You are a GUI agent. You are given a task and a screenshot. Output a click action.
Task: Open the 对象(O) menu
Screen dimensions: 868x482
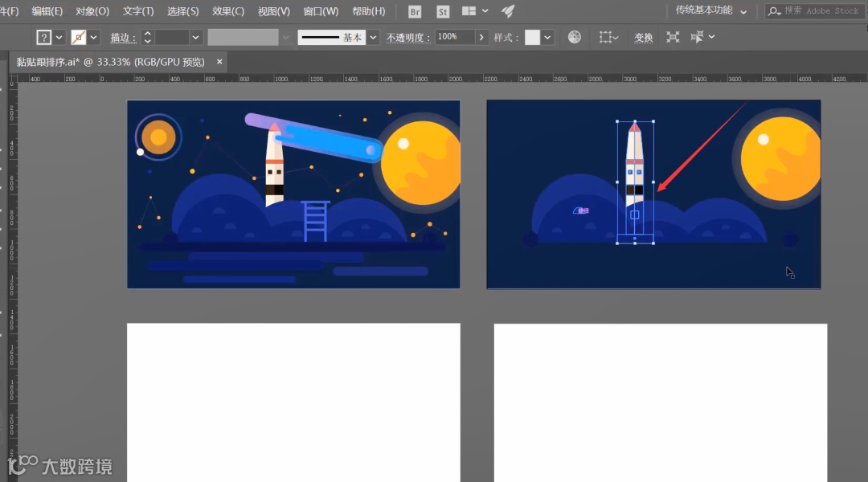[92, 11]
